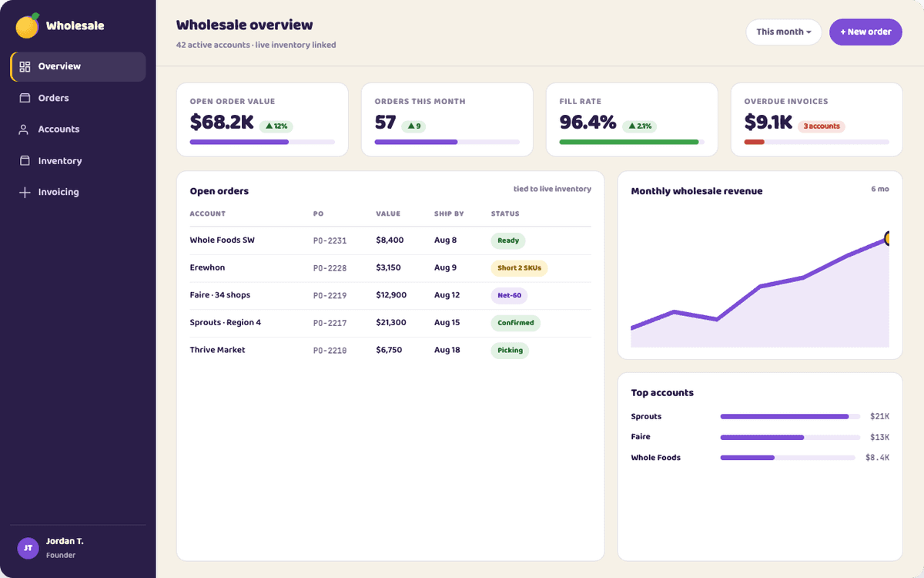924x578 pixels.
Task: Click the $8,400 order value
Action: coord(390,240)
